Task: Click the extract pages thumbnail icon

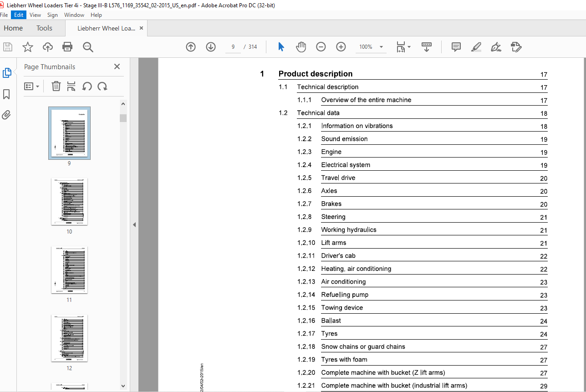Action: [x=71, y=86]
